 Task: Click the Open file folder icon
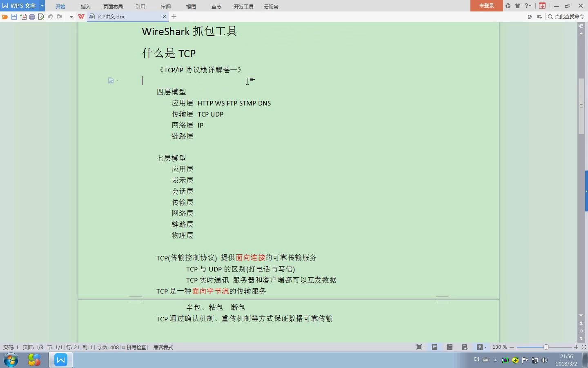(x=5, y=17)
